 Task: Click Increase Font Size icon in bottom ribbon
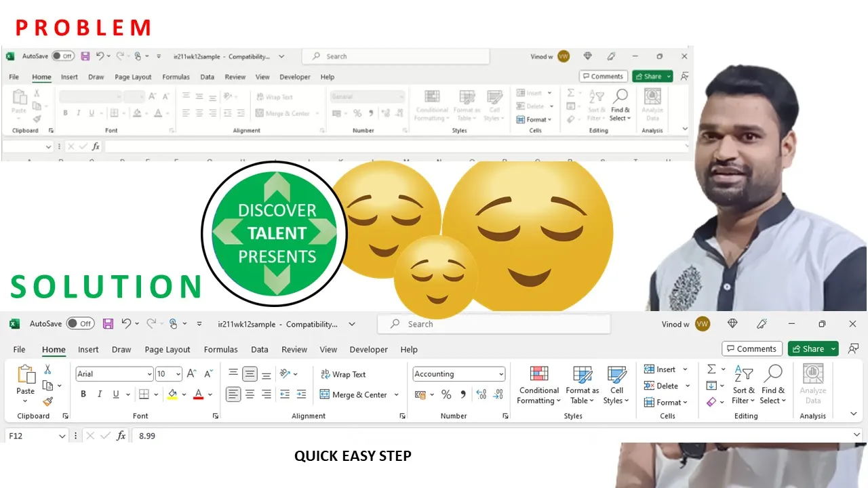point(192,373)
